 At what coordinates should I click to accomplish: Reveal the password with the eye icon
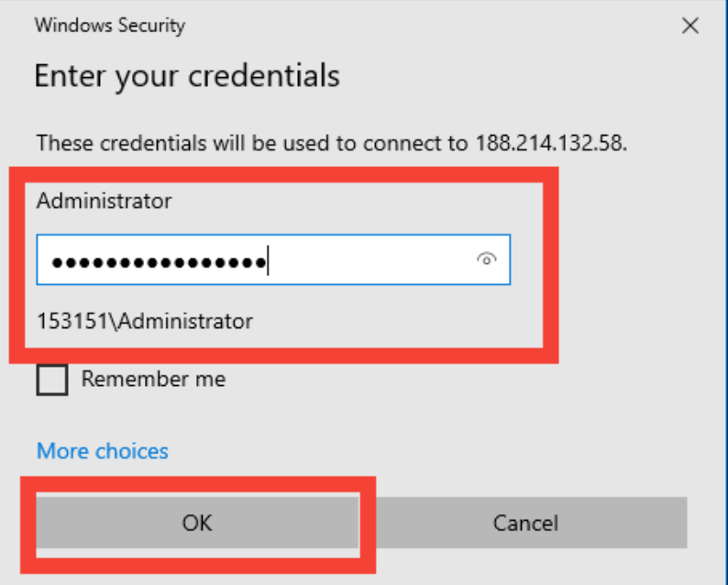pos(486,259)
